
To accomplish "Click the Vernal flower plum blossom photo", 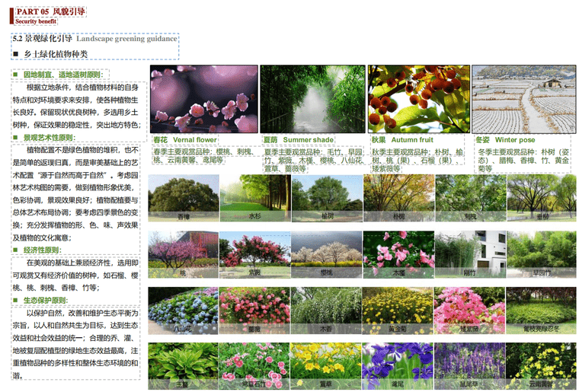I will tap(204, 99).
